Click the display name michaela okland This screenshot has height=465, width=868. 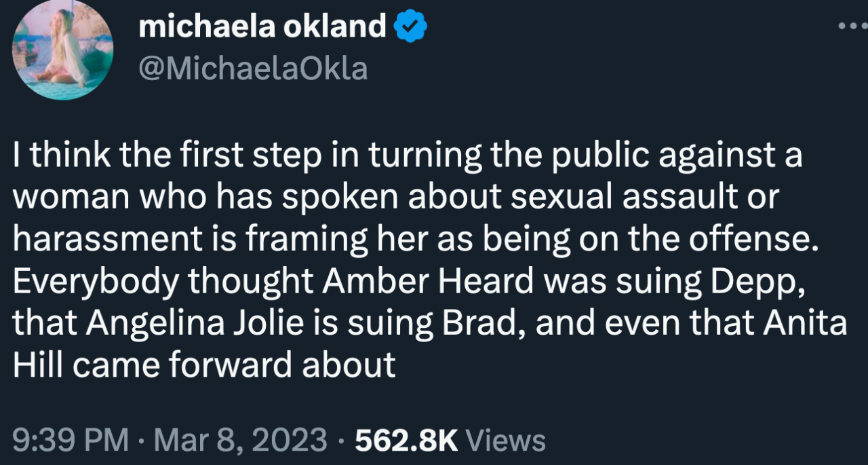tap(262, 27)
